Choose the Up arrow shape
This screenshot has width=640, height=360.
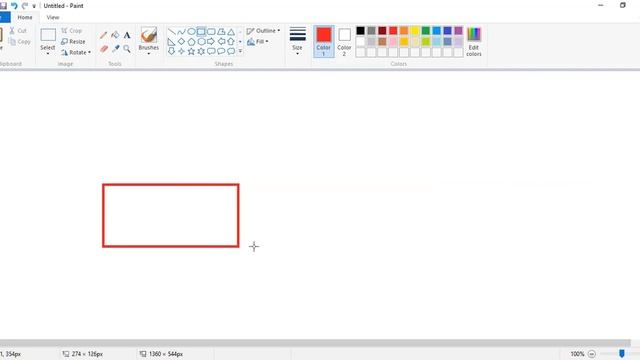[231, 42]
